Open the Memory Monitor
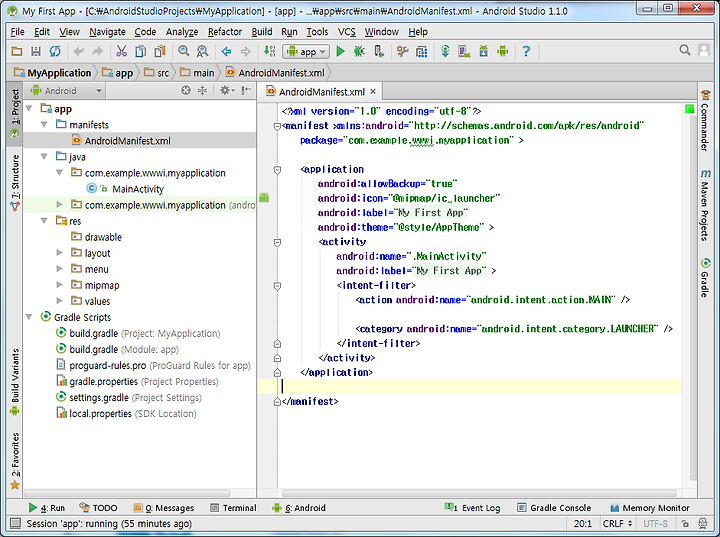This screenshot has height=537, width=720. (650, 508)
